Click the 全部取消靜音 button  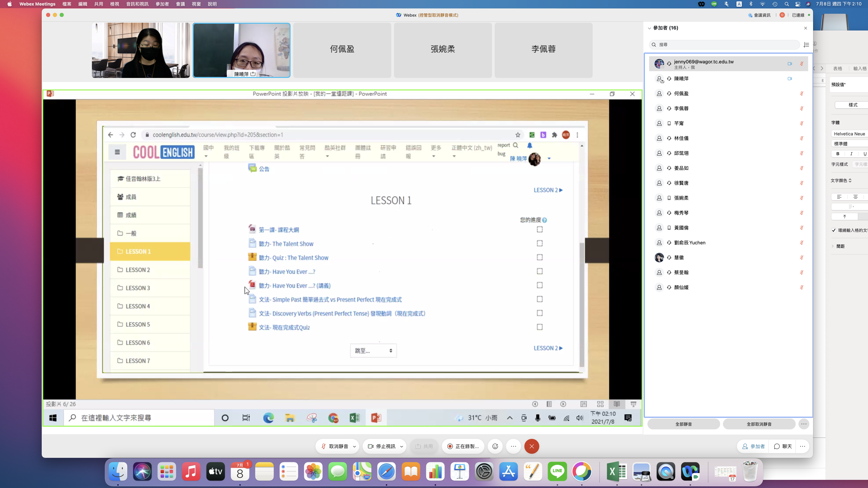[759, 424]
